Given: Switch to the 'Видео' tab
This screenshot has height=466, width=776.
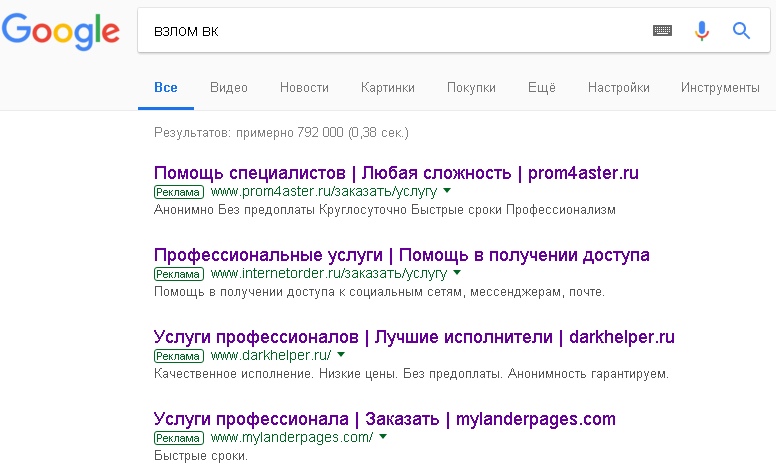Looking at the screenshot, I should click(229, 88).
